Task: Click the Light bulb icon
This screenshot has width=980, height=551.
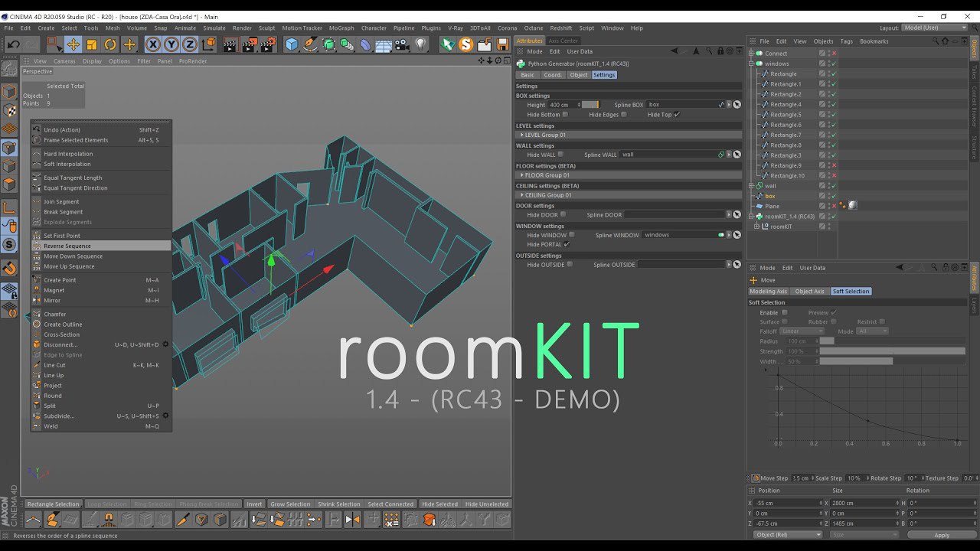Action: [x=420, y=44]
